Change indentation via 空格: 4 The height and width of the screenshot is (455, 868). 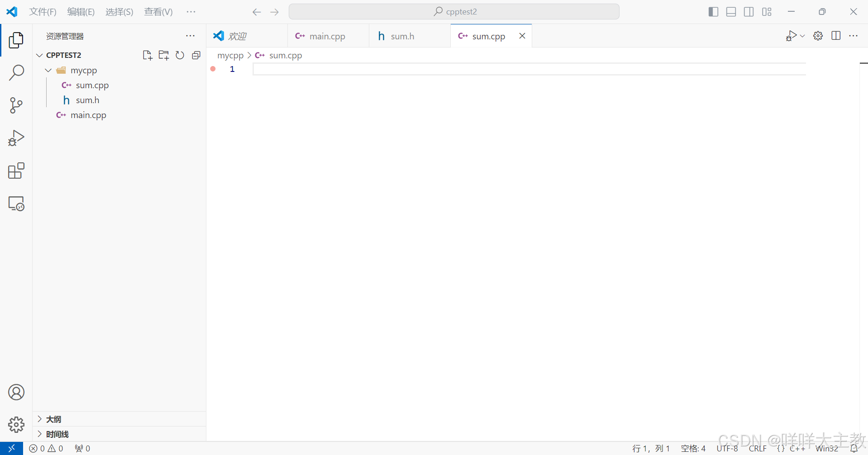point(693,448)
